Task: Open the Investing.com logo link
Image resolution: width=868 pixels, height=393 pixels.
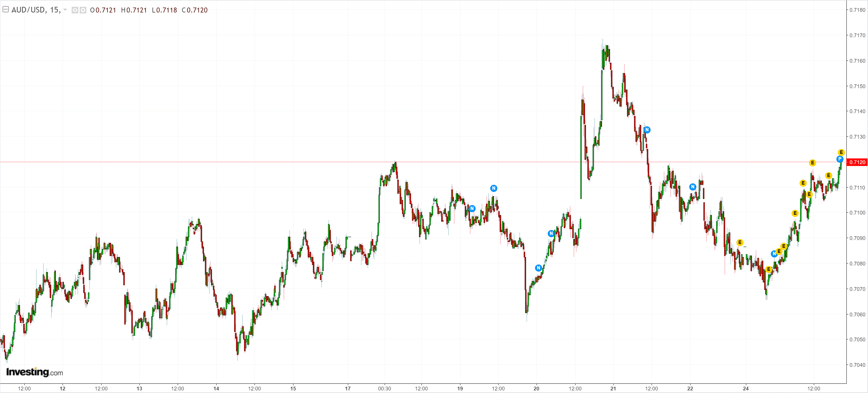Action: click(x=34, y=372)
